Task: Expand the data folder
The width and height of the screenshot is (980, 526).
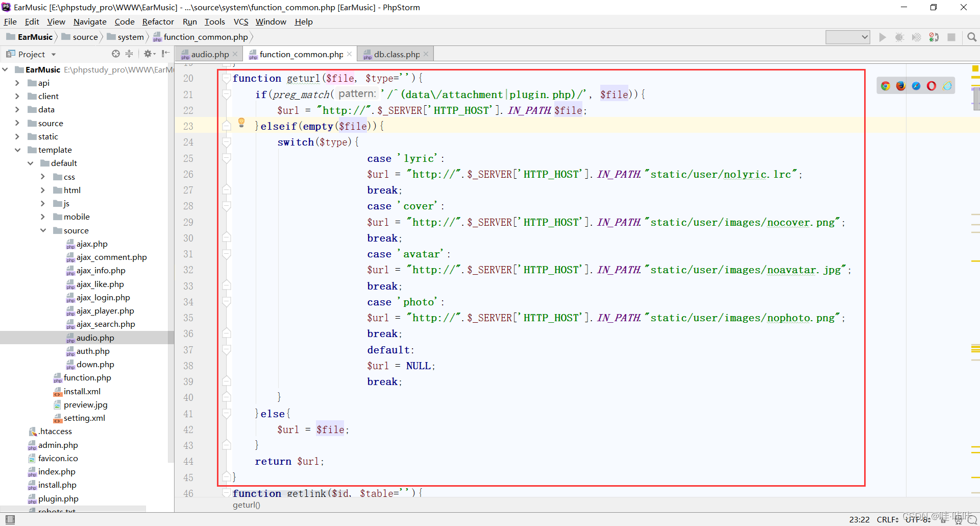Action: click(17, 109)
